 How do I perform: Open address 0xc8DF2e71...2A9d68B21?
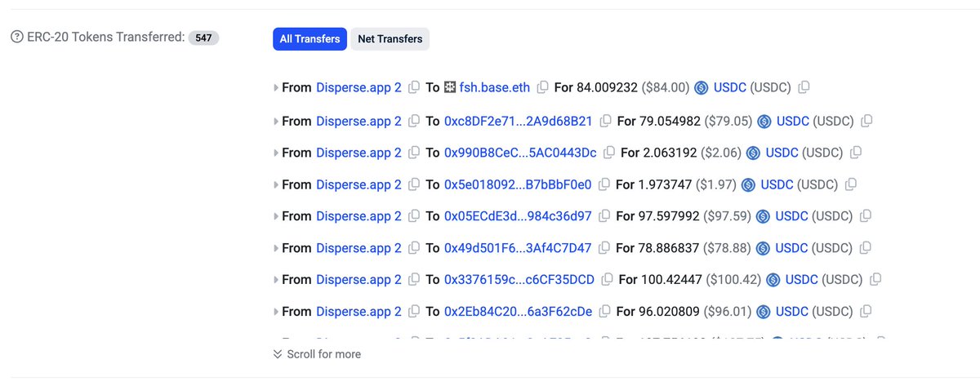coord(519,121)
